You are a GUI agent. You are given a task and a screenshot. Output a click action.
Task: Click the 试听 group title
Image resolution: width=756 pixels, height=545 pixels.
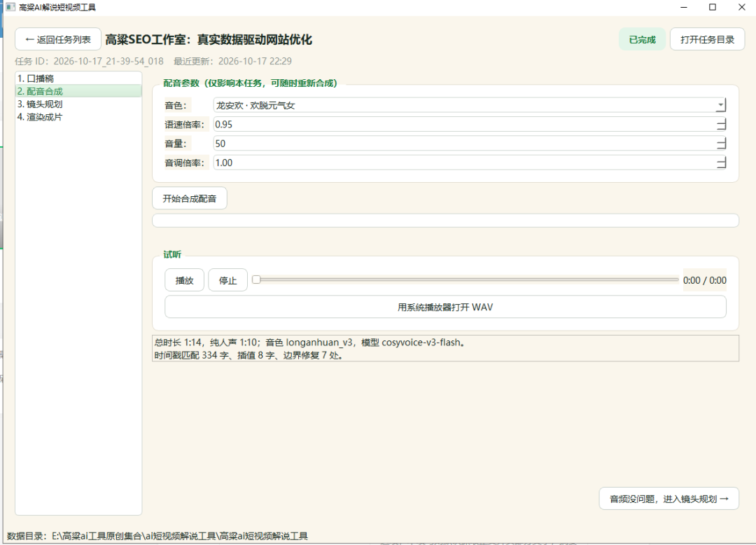pos(172,254)
